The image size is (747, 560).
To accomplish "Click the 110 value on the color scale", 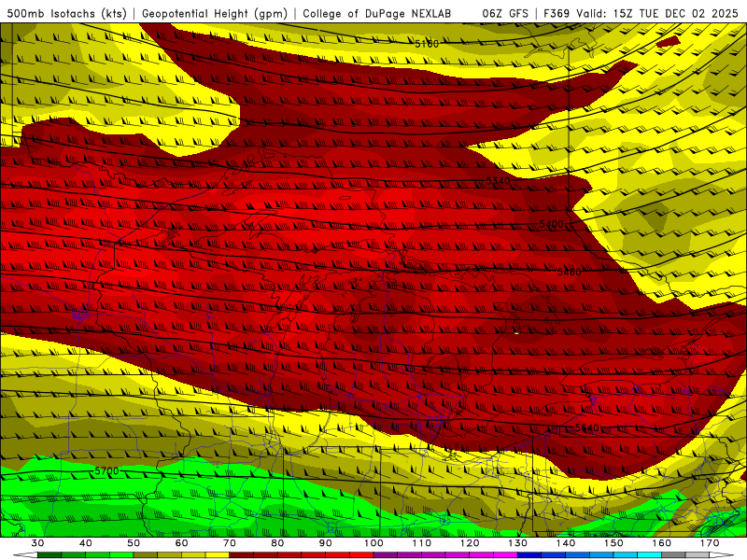I will tap(422, 543).
